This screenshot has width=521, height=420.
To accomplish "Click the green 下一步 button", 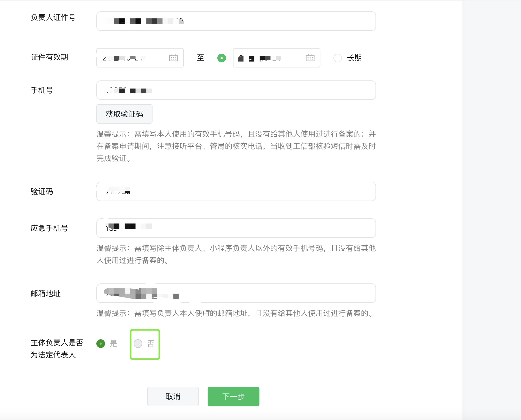I will [x=233, y=396].
